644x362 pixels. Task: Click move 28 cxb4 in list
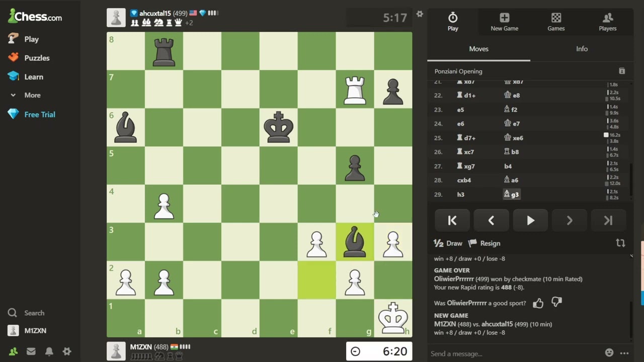coord(464,180)
